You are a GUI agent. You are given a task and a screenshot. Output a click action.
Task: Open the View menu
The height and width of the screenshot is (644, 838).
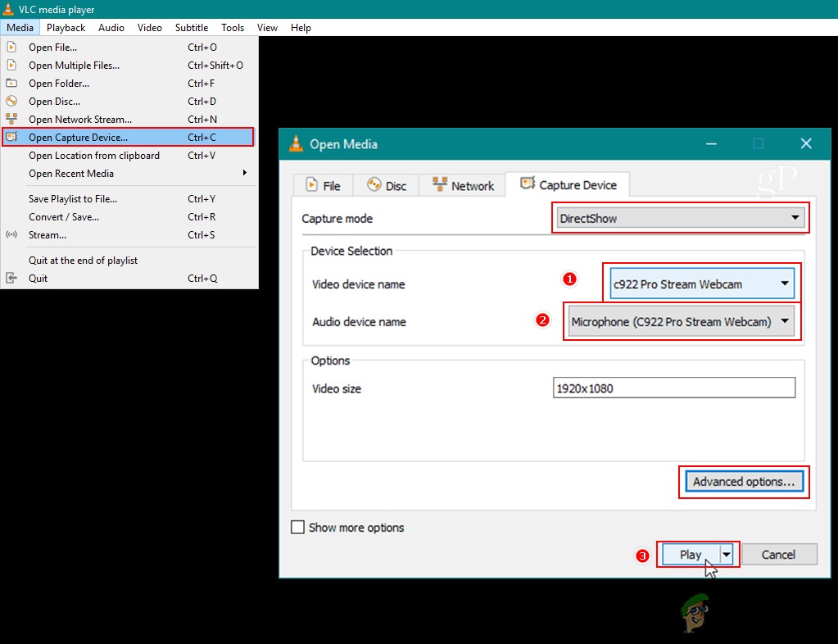click(267, 28)
